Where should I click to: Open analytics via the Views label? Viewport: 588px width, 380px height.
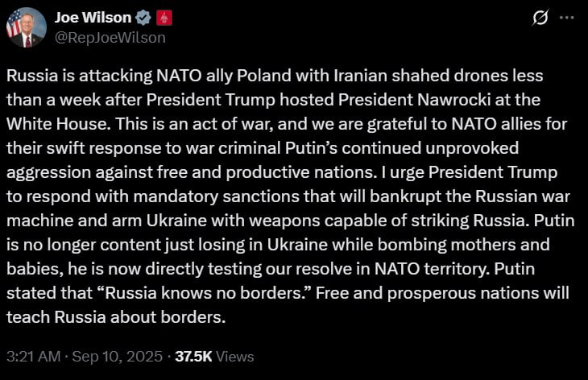(235, 357)
